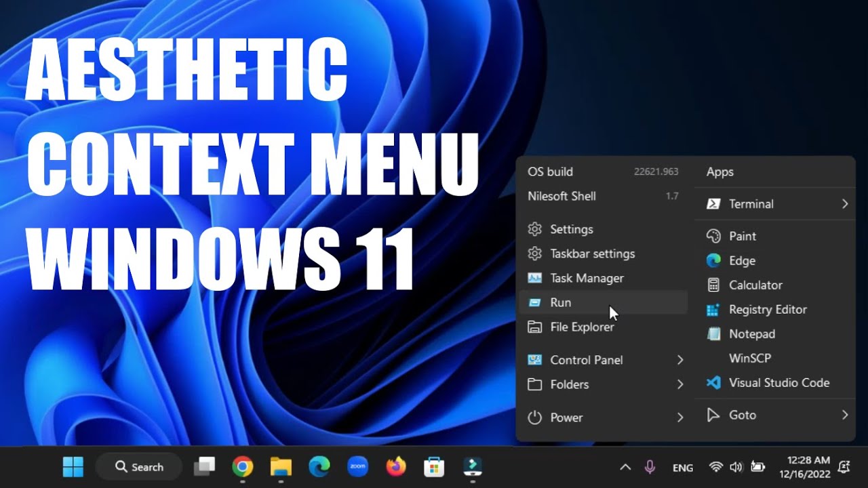Choose Edge from the Apps list
The width and height of the screenshot is (868, 488).
coord(775,260)
